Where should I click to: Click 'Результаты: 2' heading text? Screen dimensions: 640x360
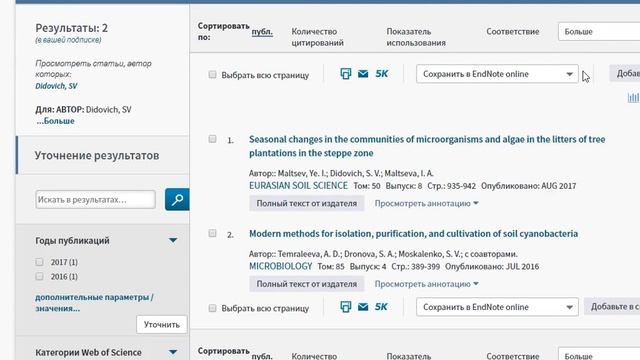coord(71,28)
